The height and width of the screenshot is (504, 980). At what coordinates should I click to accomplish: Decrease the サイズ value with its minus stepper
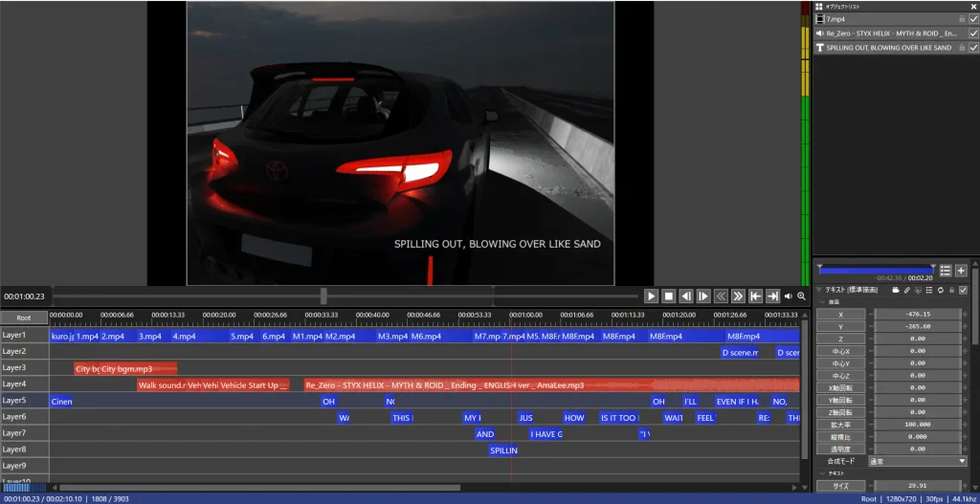pyautogui.click(x=871, y=486)
